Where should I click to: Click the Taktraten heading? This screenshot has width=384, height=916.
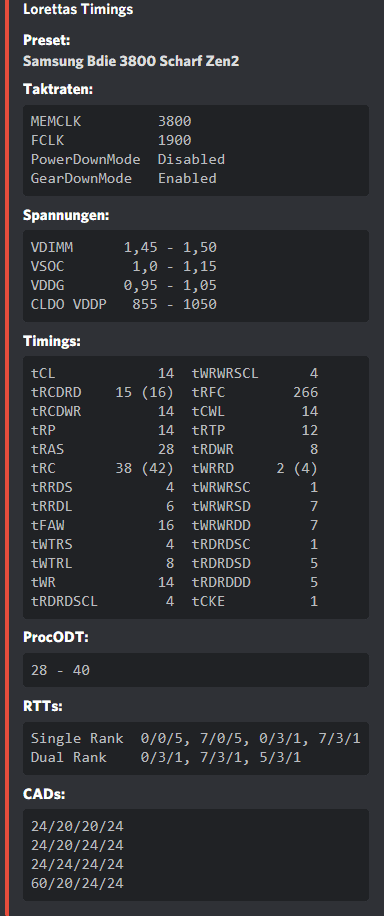click(x=58, y=89)
